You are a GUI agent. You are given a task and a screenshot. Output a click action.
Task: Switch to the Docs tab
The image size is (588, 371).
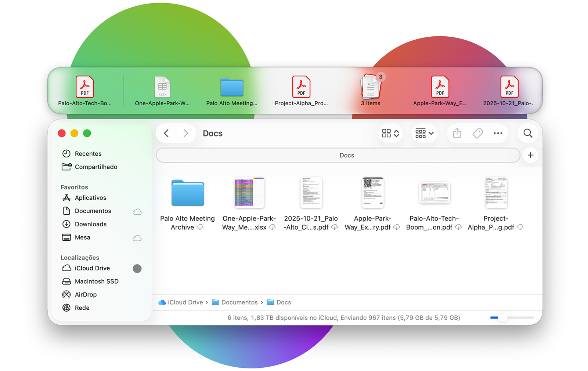(x=346, y=155)
